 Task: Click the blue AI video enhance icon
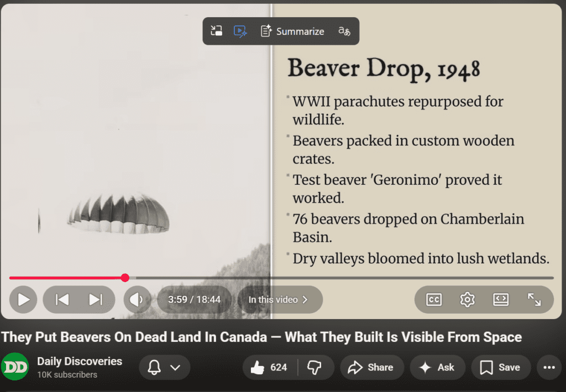click(240, 31)
